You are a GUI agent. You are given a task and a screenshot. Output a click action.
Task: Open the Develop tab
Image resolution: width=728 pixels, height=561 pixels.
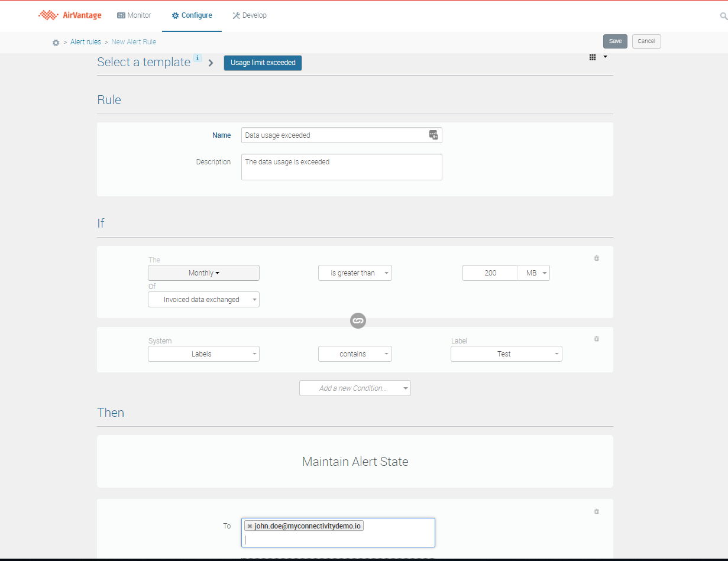pos(250,15)
